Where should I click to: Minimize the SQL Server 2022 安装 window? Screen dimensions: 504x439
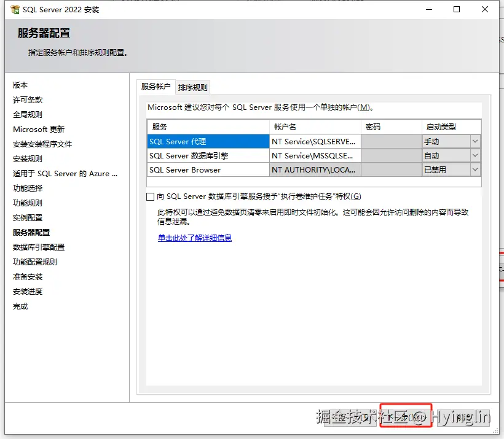[x=429, y=10]
